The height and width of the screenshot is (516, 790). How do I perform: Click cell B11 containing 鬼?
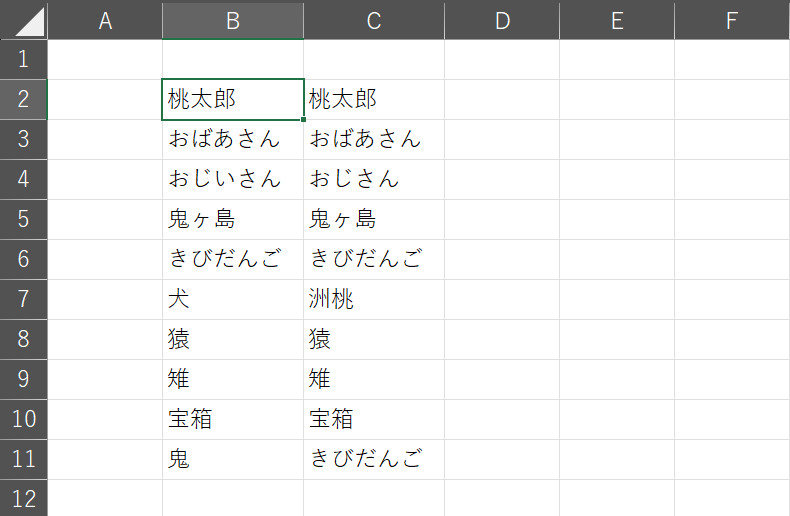pos(233,459)
